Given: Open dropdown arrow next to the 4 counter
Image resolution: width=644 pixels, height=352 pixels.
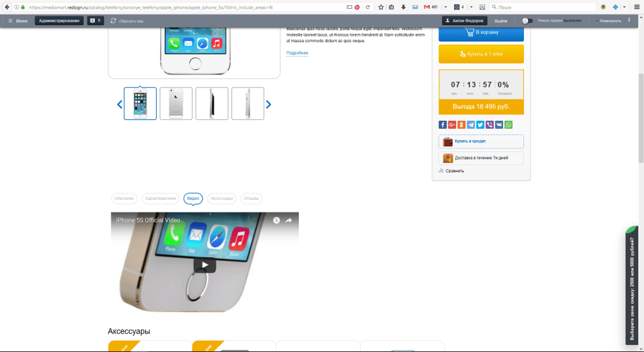Looking at the screenshot, I should click(x=471, y=7).
